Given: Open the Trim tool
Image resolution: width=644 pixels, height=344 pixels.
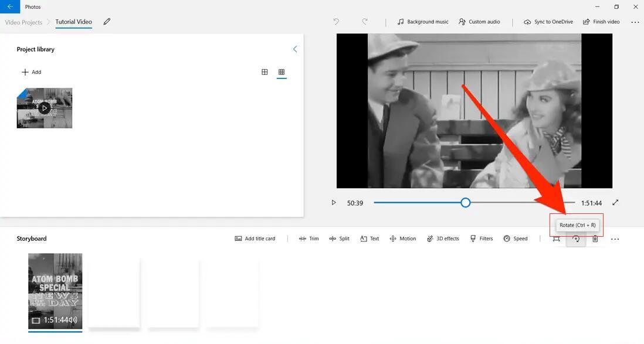Looking at the screenshot, I should (309, 239).
